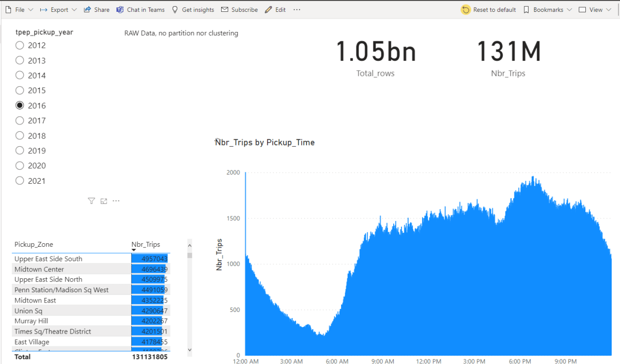The image size is (620, 364).
Task: Click the Nbr_Trips column header
Action: 146,245
